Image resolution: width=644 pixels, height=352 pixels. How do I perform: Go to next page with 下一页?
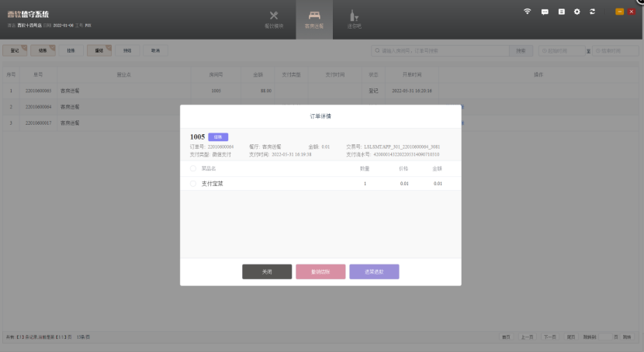click(549, 337)
